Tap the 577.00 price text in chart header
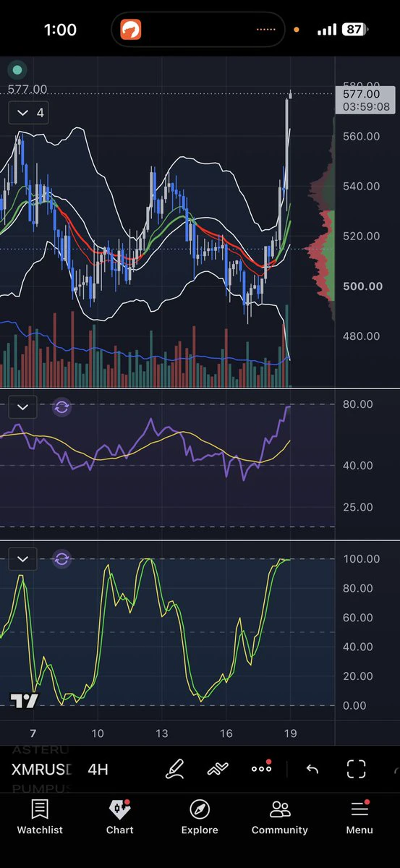The image size is (400, 868). pos(27,89)
